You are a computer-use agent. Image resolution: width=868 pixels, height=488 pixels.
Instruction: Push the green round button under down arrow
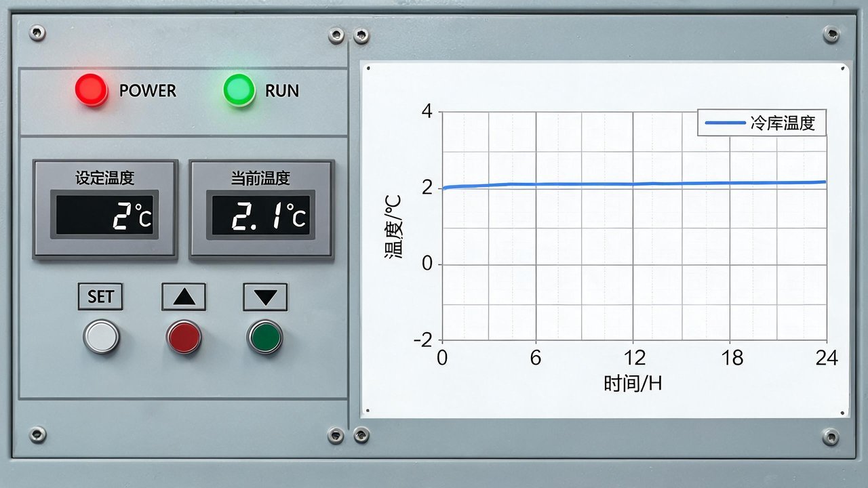coord(265,337)
